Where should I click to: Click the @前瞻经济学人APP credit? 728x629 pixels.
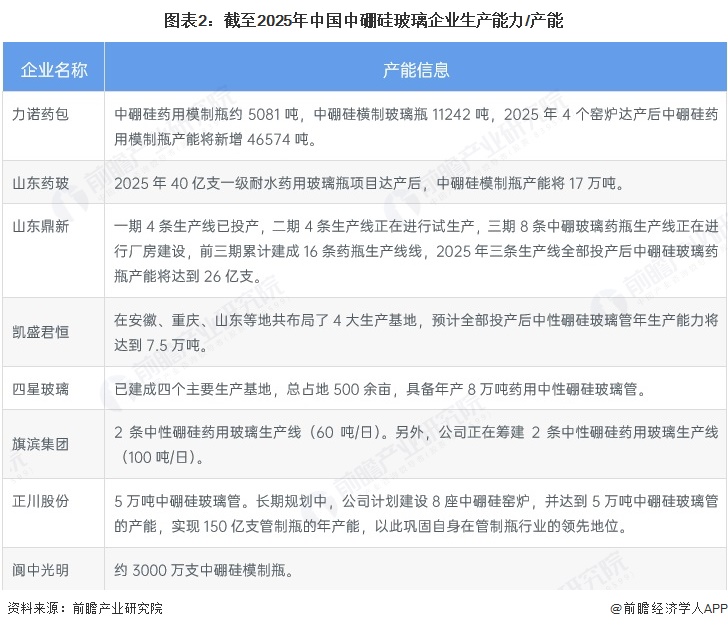(x=669, y=608)
